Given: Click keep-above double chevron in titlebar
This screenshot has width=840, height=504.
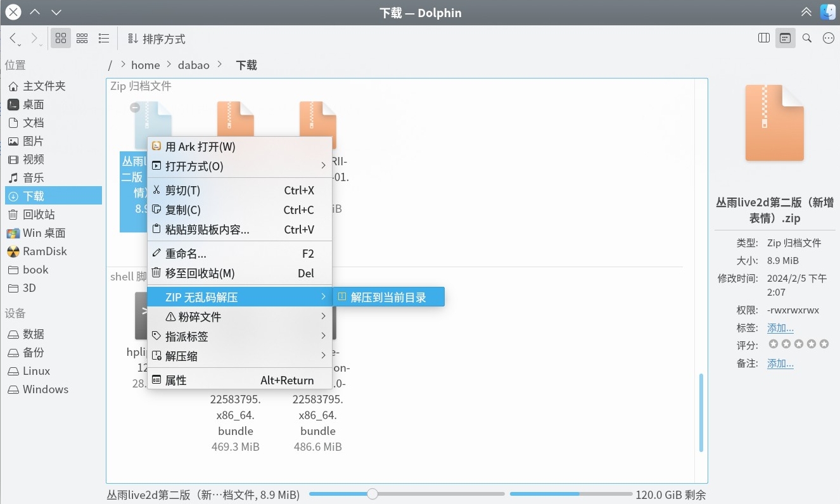Looking at the screenshot, I should coord(806,12).
